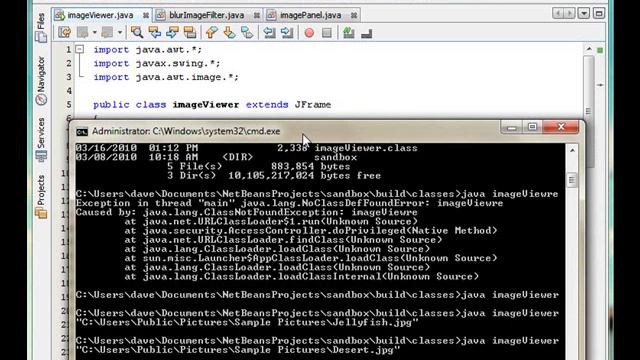Click 'Caused by: java.lang.ClassNotFoundException' line

pos(247,212)
